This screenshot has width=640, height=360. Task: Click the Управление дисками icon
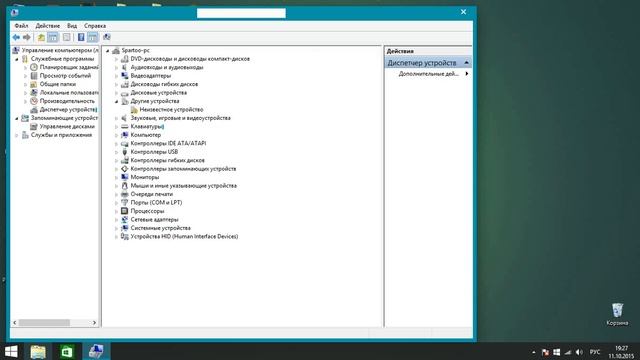coord(34,127)
